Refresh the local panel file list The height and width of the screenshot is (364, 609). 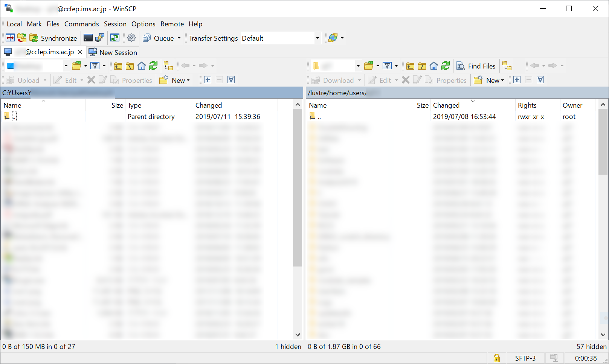[153, 66]
